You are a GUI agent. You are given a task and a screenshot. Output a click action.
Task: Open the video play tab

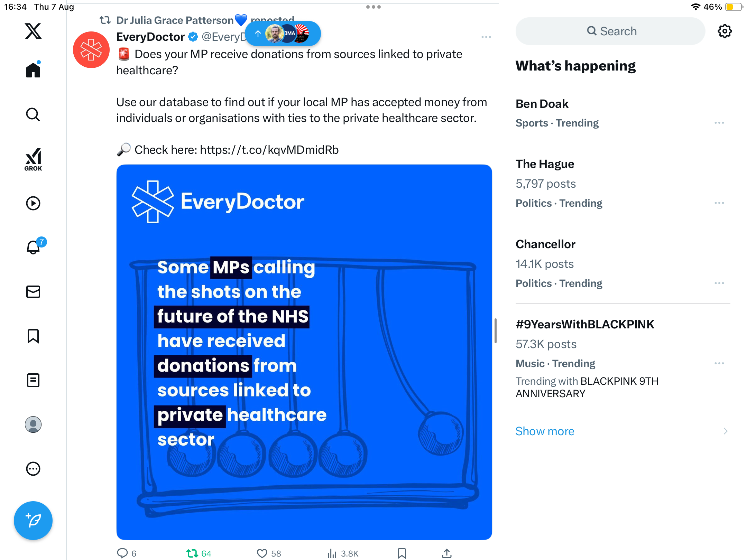tap(33, 203)
